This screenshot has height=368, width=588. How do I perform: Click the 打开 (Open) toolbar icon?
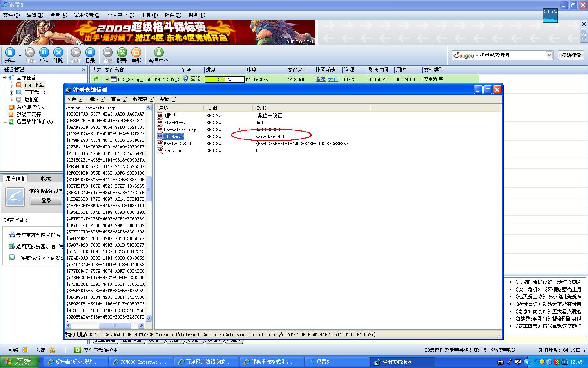point(76,52)
